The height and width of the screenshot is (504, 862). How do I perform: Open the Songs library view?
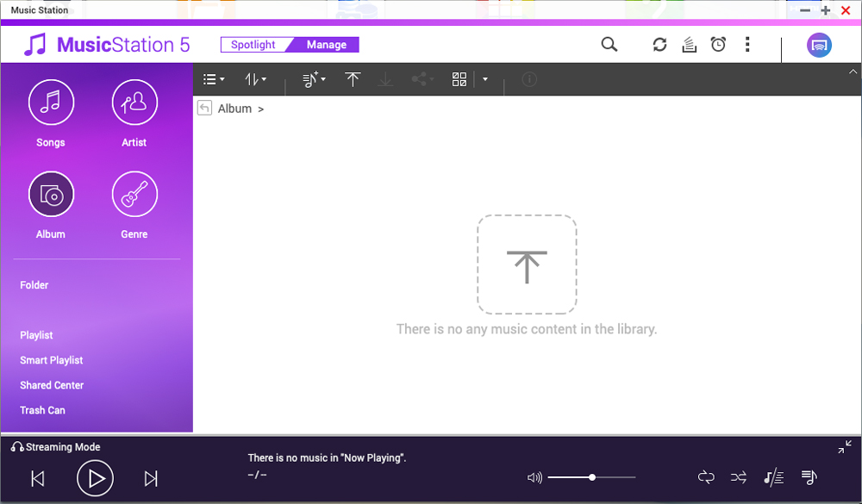click(51, 103)
